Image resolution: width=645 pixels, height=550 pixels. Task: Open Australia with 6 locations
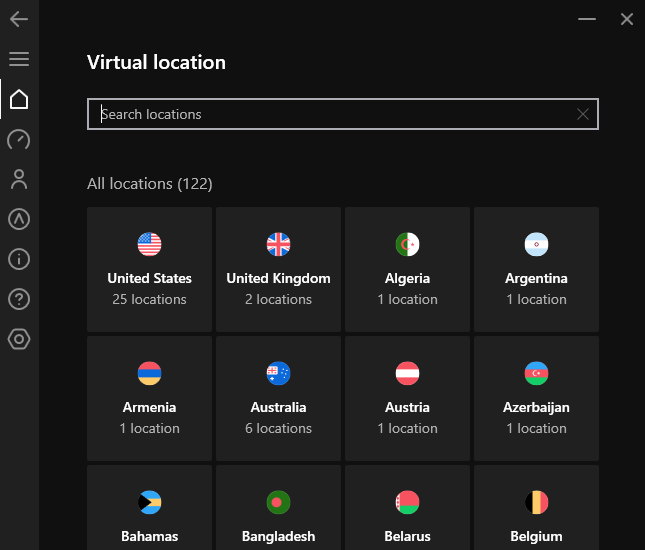click(278, 399)
